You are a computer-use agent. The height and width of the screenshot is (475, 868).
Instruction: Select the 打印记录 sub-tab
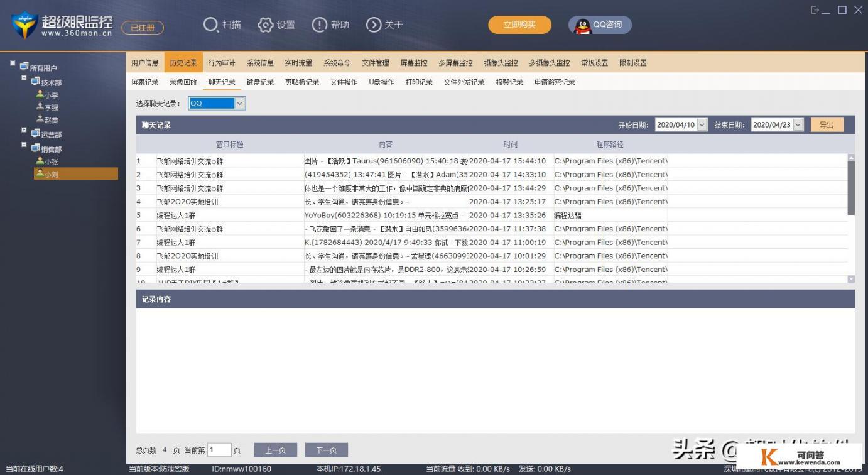[419, 82]
